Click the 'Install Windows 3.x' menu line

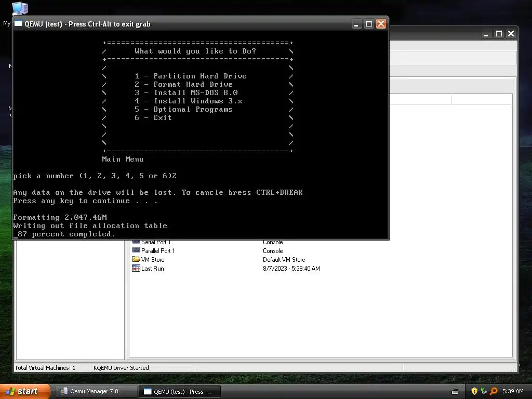point(188,101)
